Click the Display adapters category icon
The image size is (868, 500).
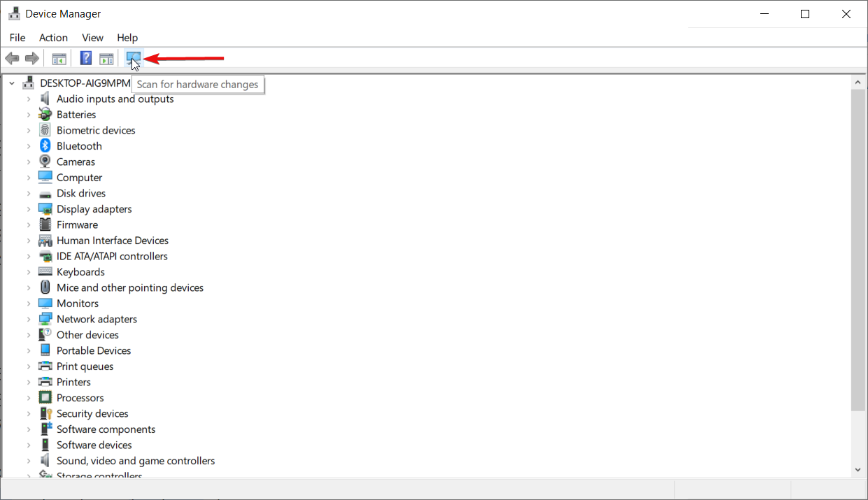[x=45, y=209]
